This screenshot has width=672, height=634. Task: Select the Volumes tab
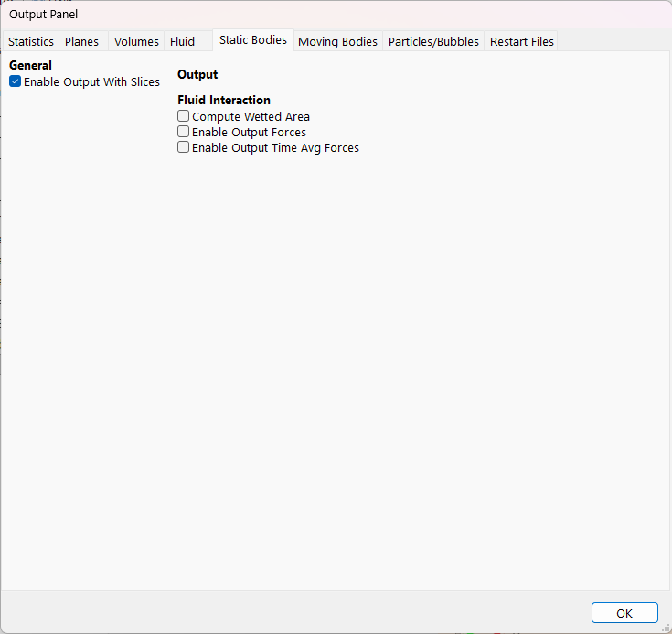click(136, 41)
